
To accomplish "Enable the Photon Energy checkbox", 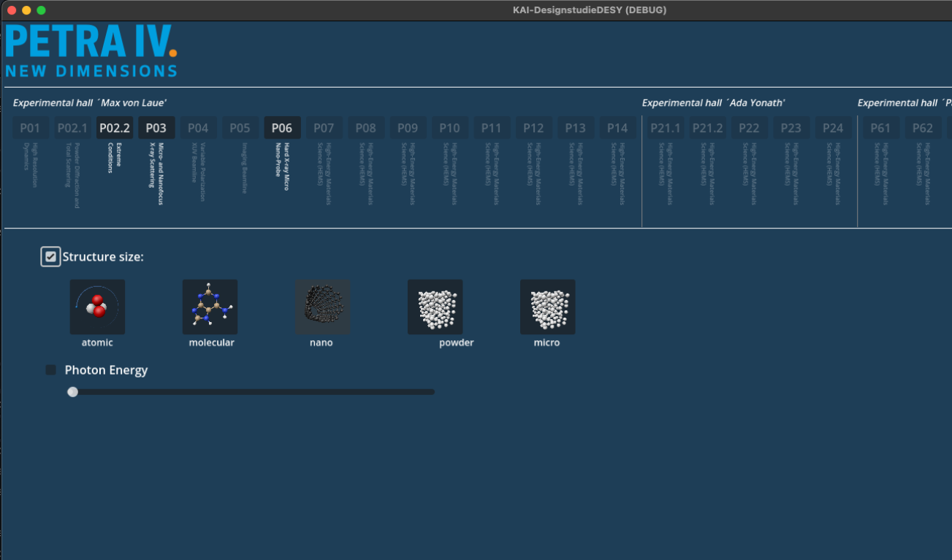I will click(51, 370).
